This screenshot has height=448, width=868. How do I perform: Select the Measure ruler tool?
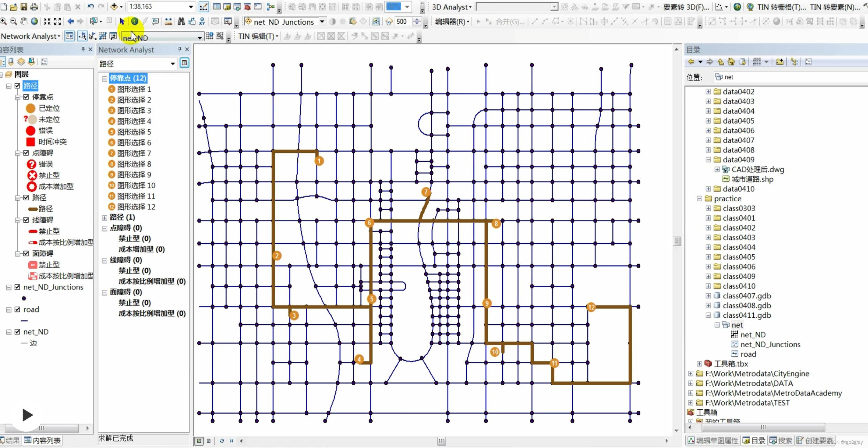(x=168, y=22)
